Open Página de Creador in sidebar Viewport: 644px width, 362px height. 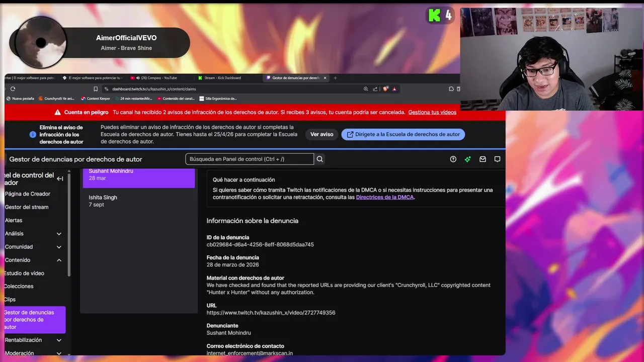click(x=28, y=194)
